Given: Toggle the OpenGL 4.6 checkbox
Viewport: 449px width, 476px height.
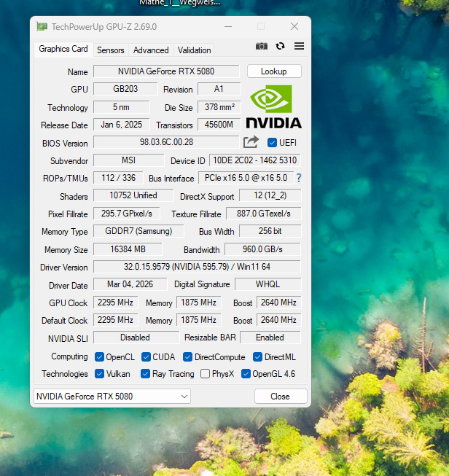Looking at the screenshot, I should click(246, 374).
